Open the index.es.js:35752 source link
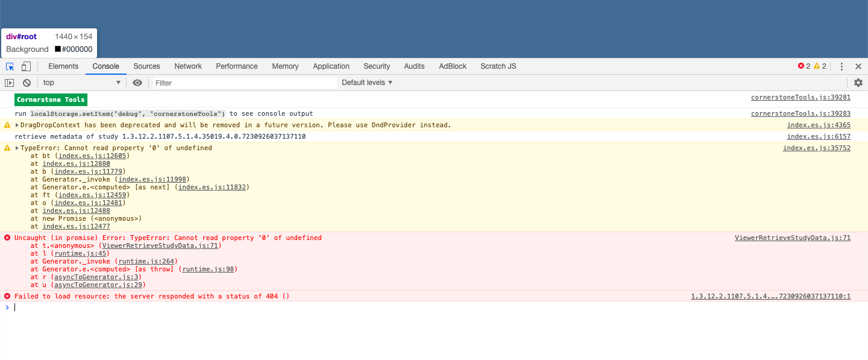This screenshot has width=868, height=360. point(817,148)
